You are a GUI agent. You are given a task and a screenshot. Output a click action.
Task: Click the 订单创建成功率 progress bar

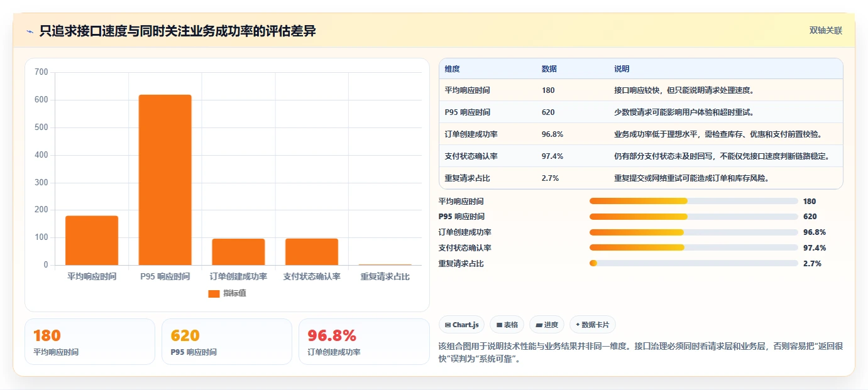[x=693, y=232]
